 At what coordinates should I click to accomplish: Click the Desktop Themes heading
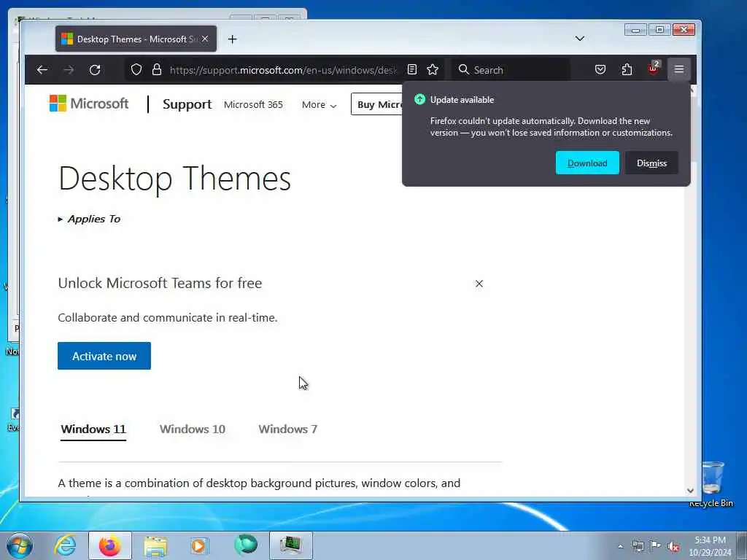click(175, 179)
